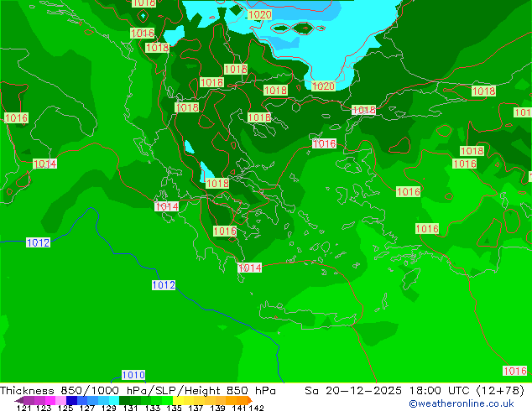The width and height of the screenshot is (532, 411).
Task: Click the map title starting with 'Thickness 850/1000 hPa'
Action: (138, 391)
